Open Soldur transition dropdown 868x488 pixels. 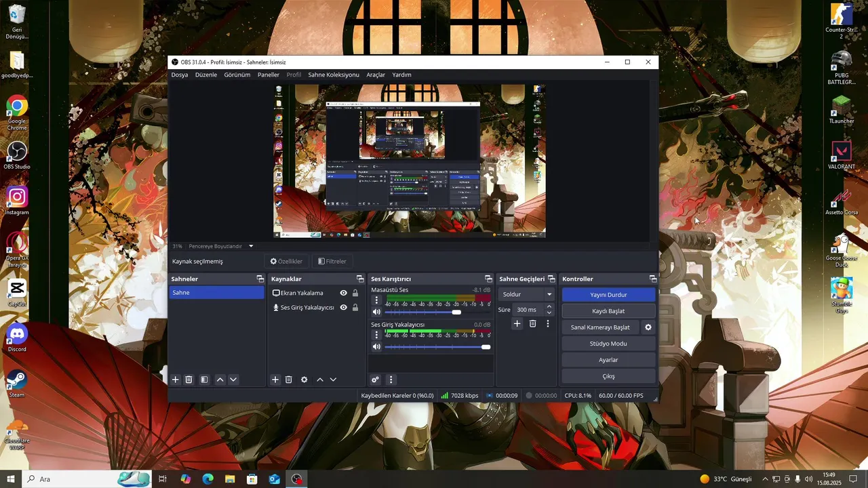527,295
